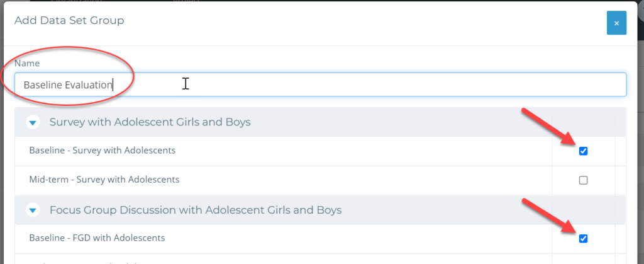The image size is (644, 264).
Task: Collapse the Survey with Adolescent Girls and Boys arrow
Action: click(33, 122)
